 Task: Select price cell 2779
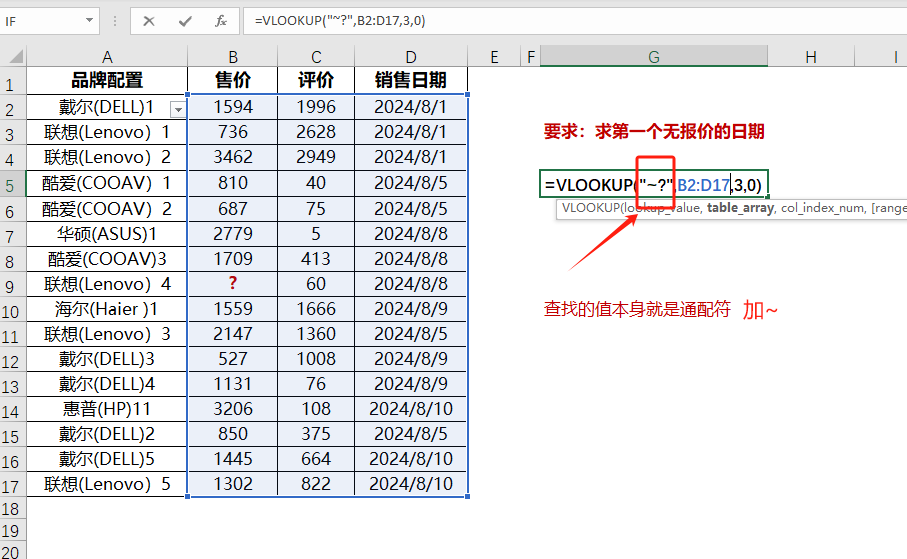(x=233, y=234)
